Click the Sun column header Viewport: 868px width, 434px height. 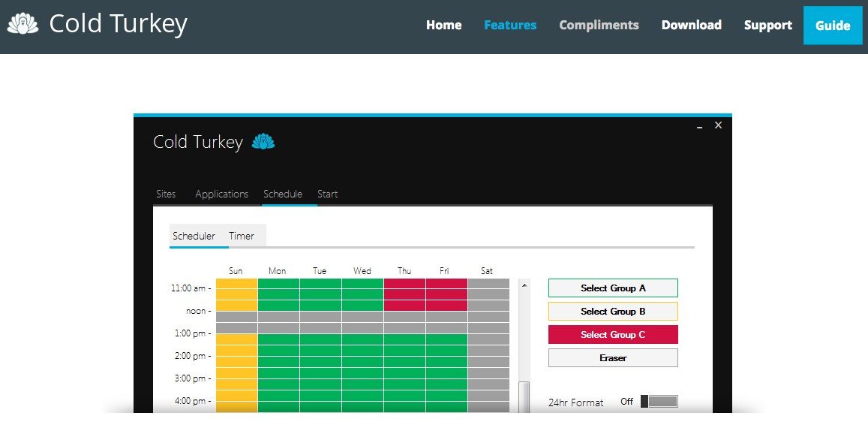236,271
